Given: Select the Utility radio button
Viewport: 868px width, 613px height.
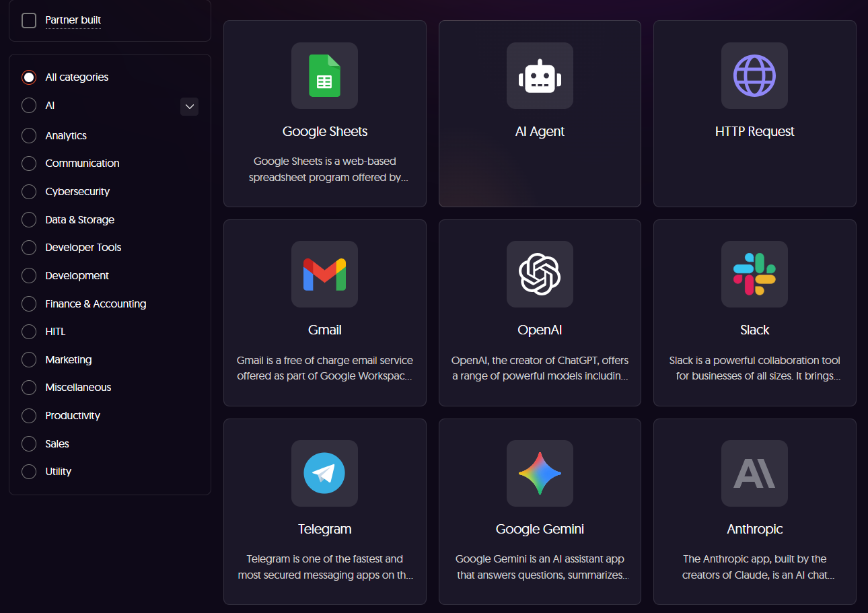Looking at the screenshot, I should [29, 472].
